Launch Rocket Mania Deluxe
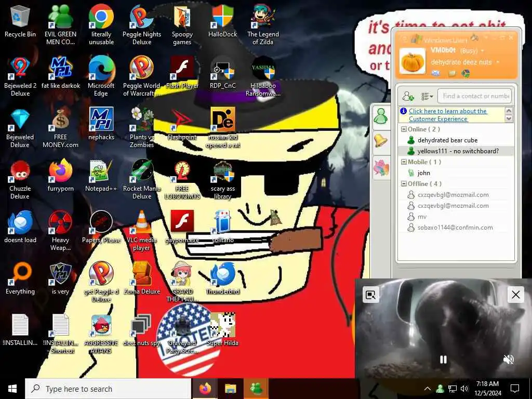 coord(142,179)
